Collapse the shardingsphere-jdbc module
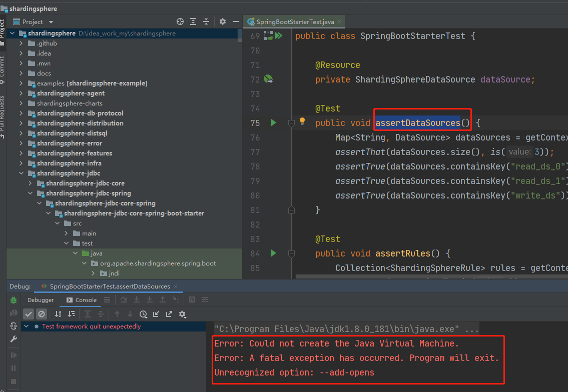 pos(21,173)
